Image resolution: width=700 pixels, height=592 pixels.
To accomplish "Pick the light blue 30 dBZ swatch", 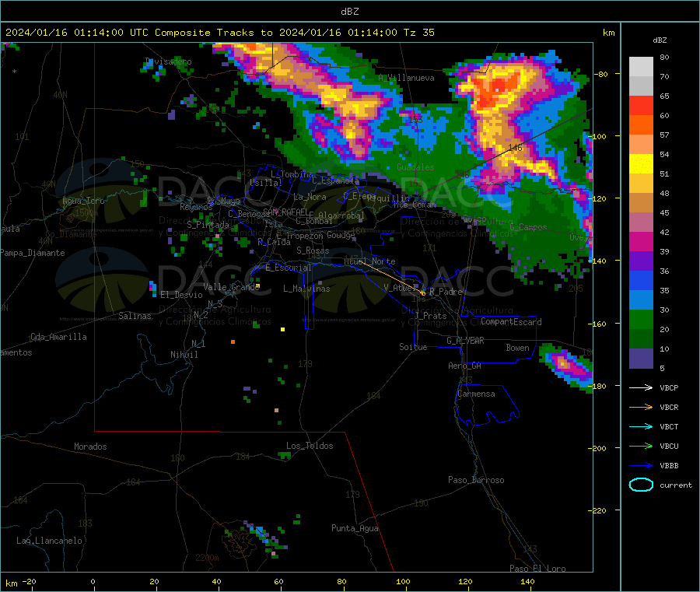I will click(641, 300).
